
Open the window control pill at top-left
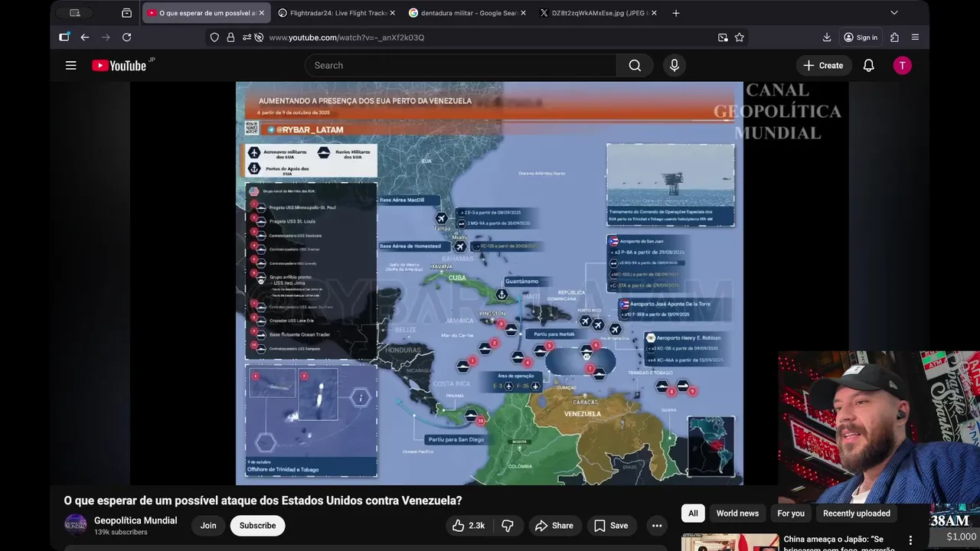pyautogui.click(x=75, y=13)
